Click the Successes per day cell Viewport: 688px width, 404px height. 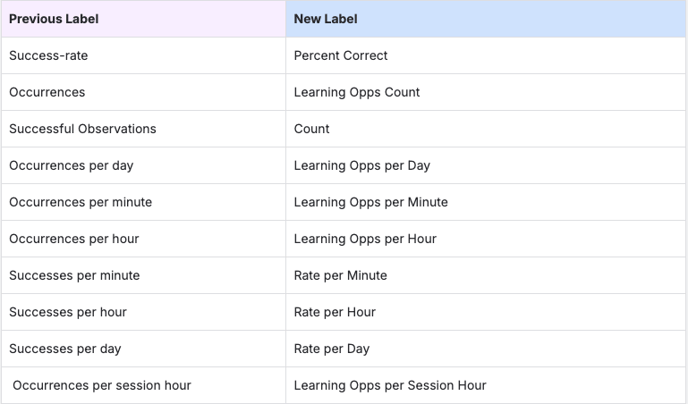(x=65, y=349)
